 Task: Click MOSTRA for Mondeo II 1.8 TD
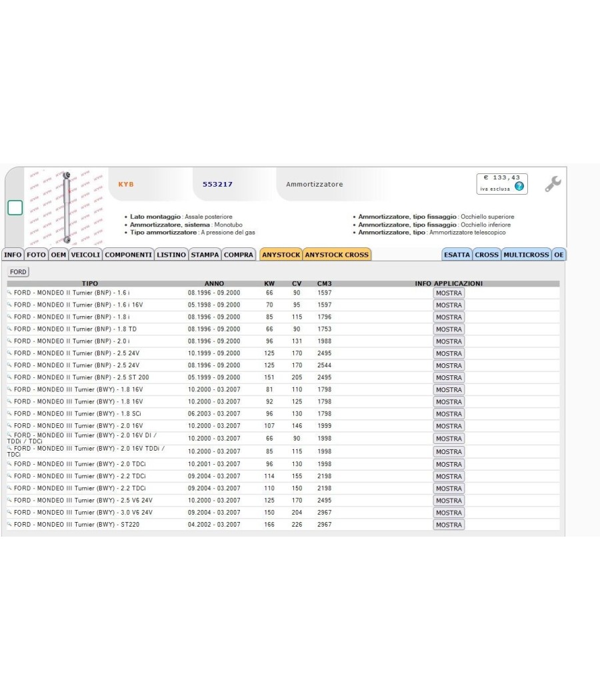[449, 329]
